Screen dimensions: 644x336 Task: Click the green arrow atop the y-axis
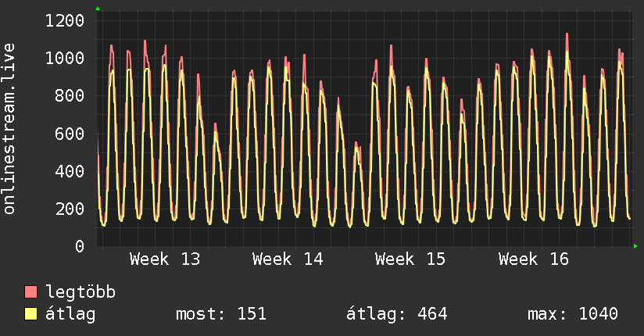coord(98,9)
